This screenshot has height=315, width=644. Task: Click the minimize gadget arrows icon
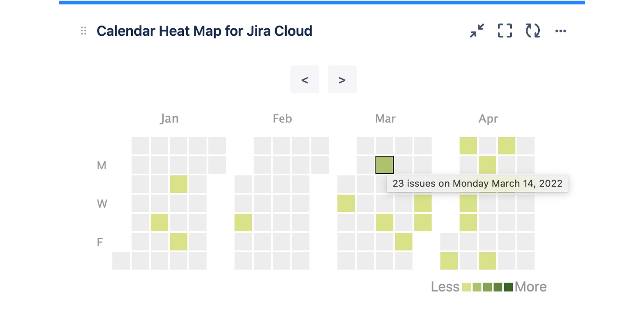(477, 31)
